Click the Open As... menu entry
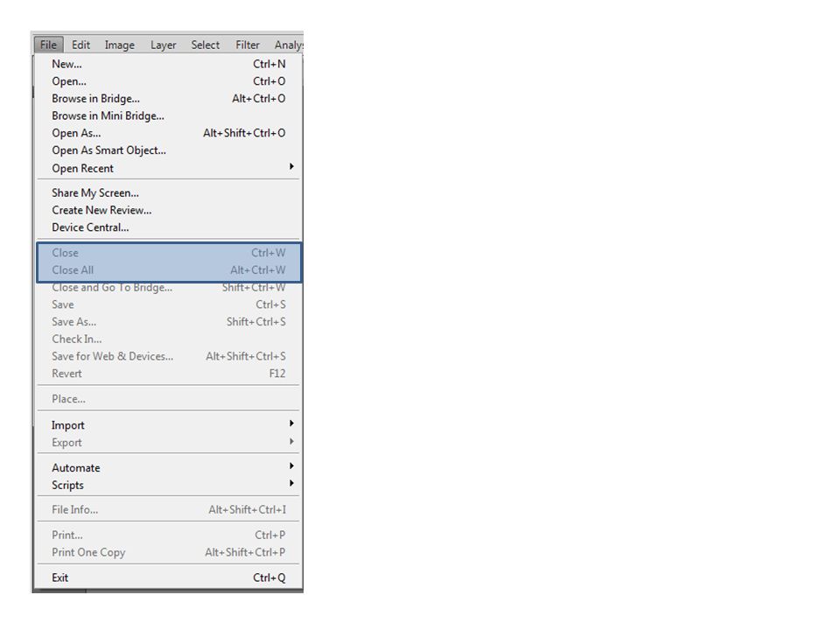Image resolution: width=840 pixels, height=630 pixels. coord(169,133)
